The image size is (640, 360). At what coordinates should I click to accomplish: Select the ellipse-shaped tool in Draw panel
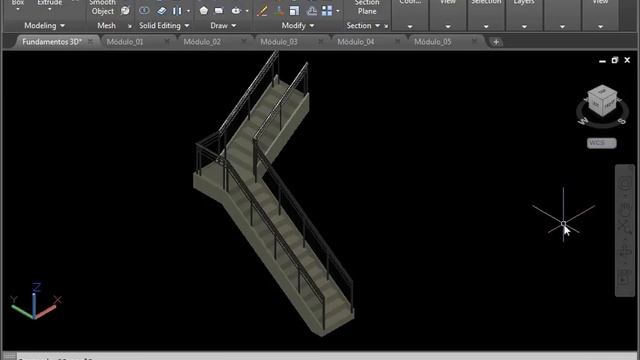[x=236, y=11]
